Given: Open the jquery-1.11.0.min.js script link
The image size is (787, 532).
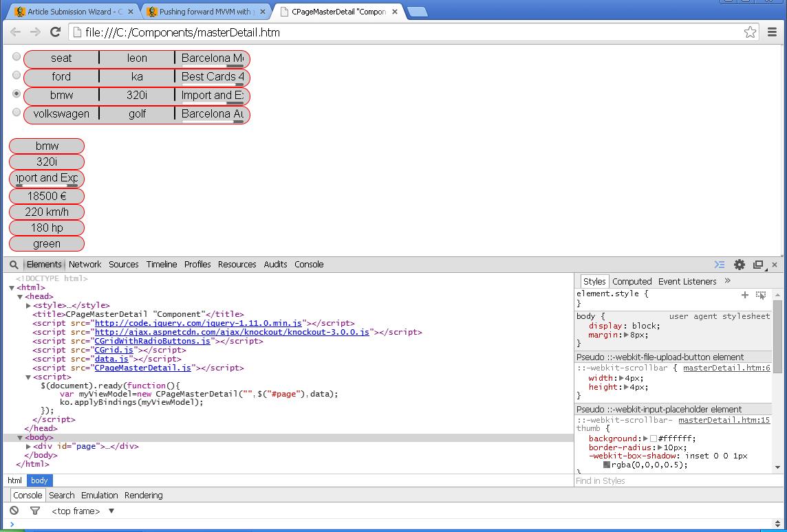Looking at the screenshot, I should pos(198,324).
